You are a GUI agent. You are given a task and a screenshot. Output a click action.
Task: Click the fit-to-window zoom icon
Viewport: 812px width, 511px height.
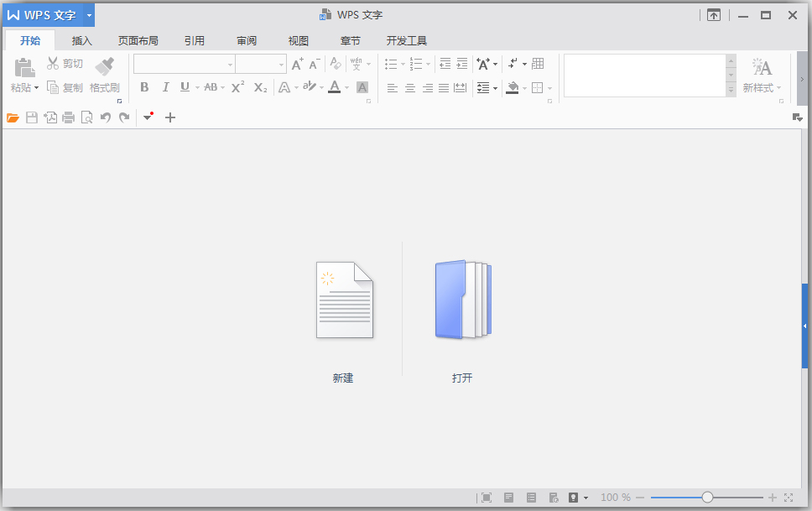(x=789, y=498)
